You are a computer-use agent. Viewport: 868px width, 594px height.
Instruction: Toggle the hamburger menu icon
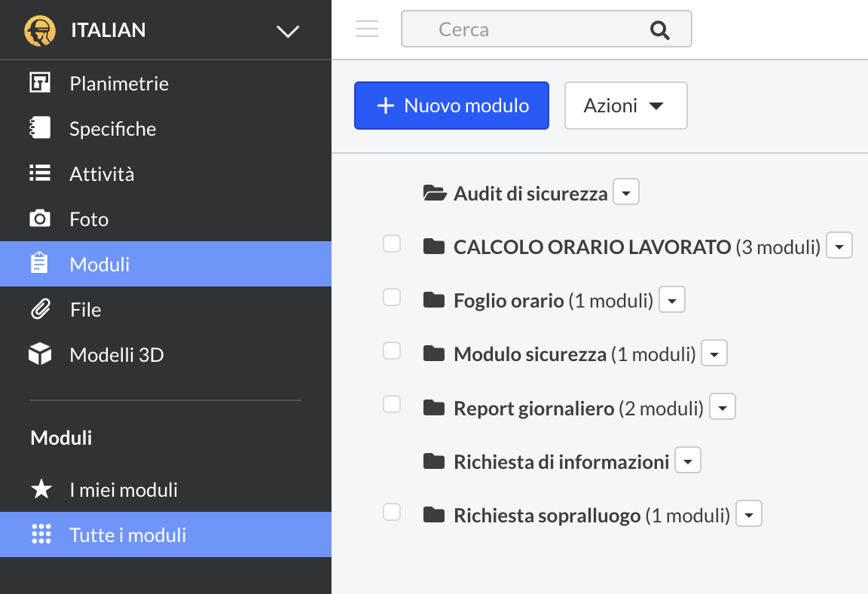point(367,29)
